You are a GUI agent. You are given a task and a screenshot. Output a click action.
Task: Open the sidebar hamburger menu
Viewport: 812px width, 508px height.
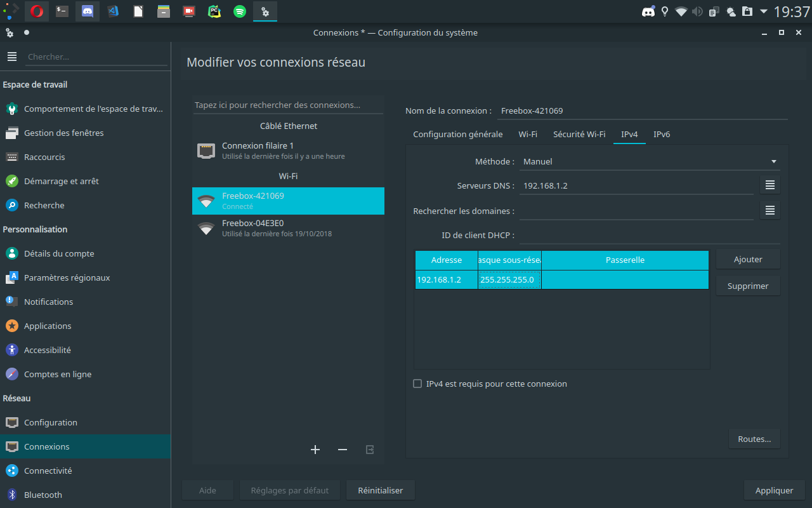11,57
